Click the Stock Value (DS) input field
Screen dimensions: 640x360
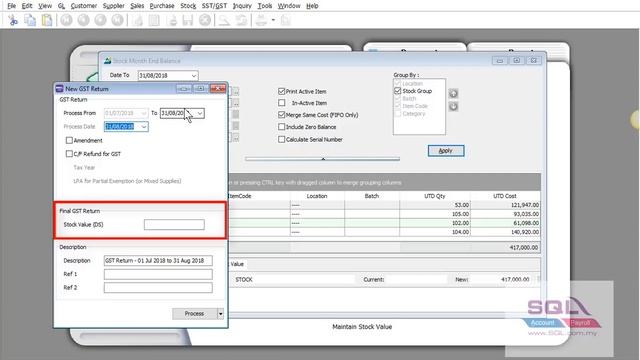point(174,224)
